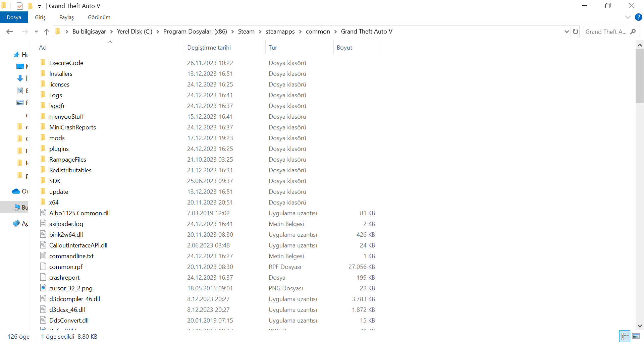Screen dimensions: 644x342
Task: Go up one folder level with the up arrow
Action: pos(47,32)
